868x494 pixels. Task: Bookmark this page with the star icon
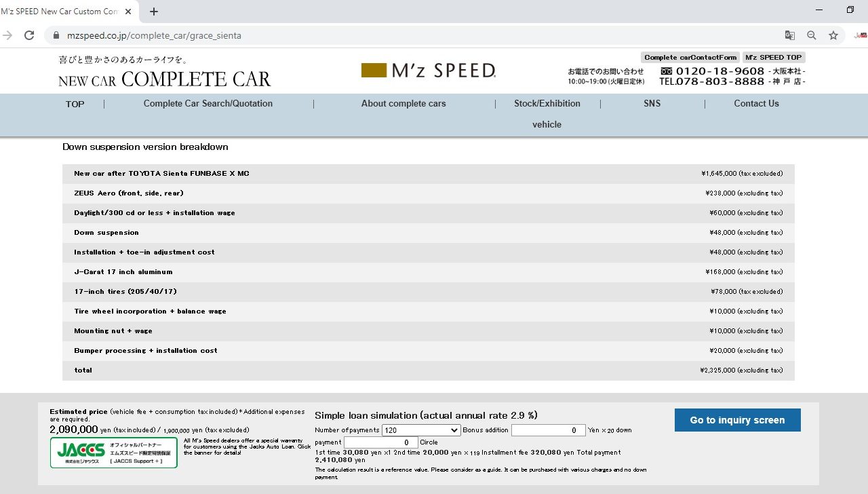click(833, 35)
